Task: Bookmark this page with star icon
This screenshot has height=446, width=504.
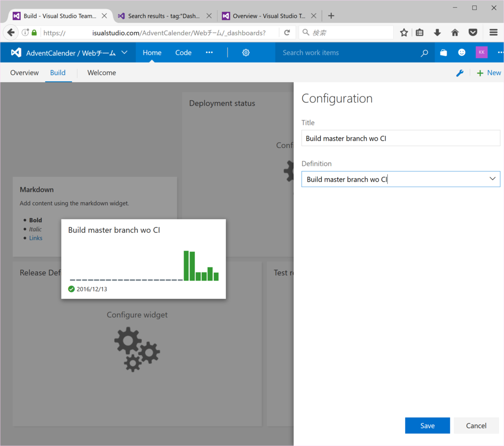Action: pos(404,32)
